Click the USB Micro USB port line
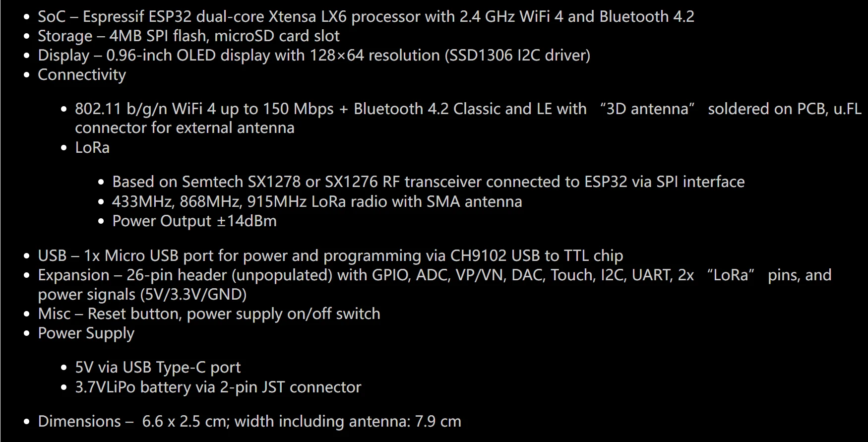 click(330, 255)
